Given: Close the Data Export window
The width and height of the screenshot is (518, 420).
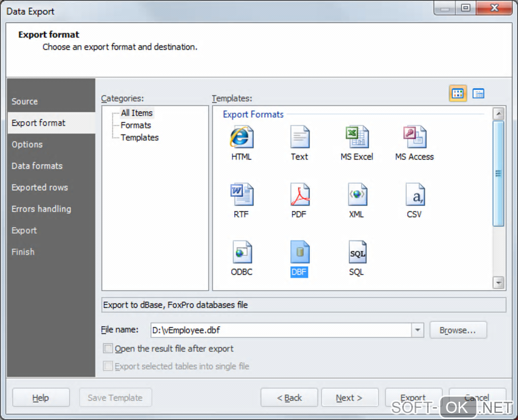Looking at the screenshot, I should (x=494, y=8).
